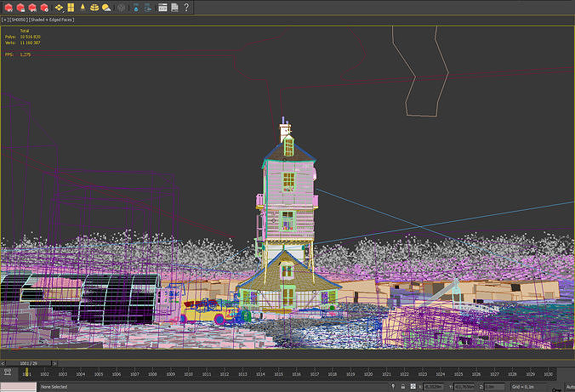Click the yellow cone light icon

[83, 7]
